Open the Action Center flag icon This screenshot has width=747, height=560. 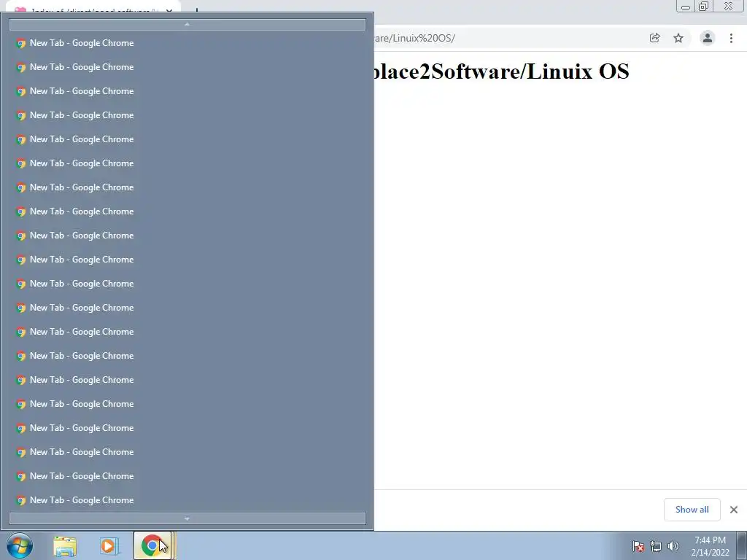pyautogui.click(x=638, y=547)
